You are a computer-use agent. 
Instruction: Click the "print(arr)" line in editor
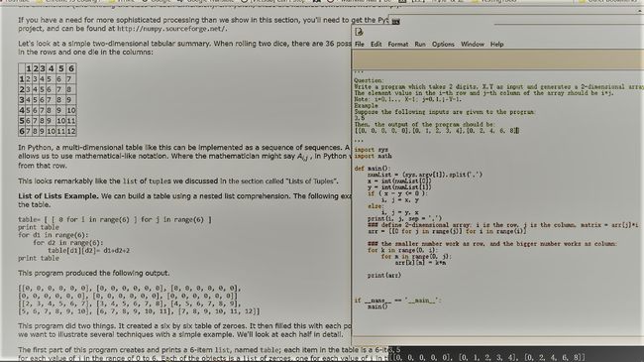click(384, 275)
